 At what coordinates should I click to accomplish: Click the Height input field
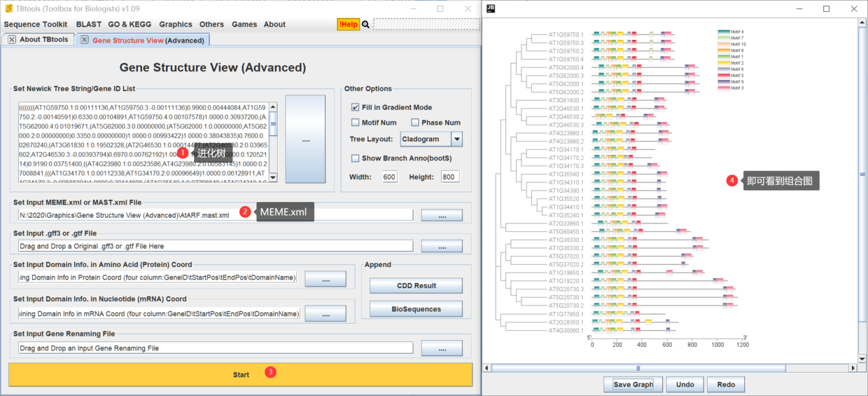coord(451,177)
